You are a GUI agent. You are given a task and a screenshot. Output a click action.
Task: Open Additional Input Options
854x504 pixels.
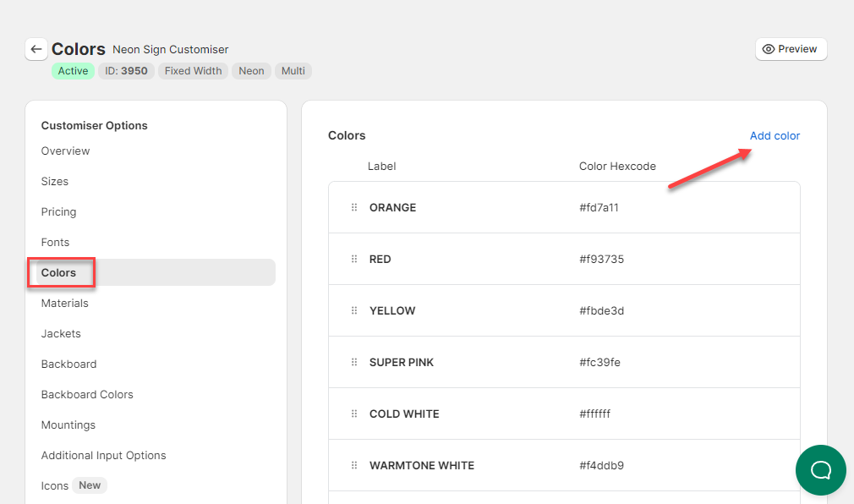103,456
